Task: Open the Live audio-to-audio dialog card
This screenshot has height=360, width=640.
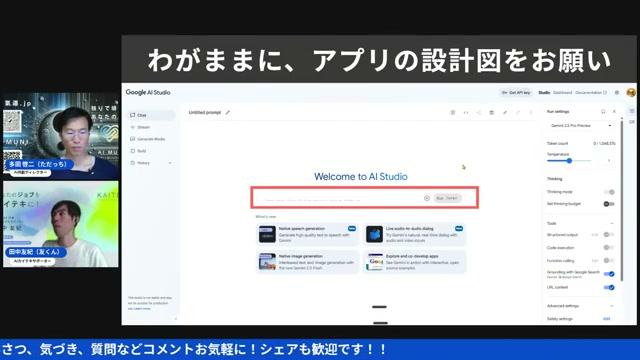Action: pyautogui.click(x=415, y=235)
